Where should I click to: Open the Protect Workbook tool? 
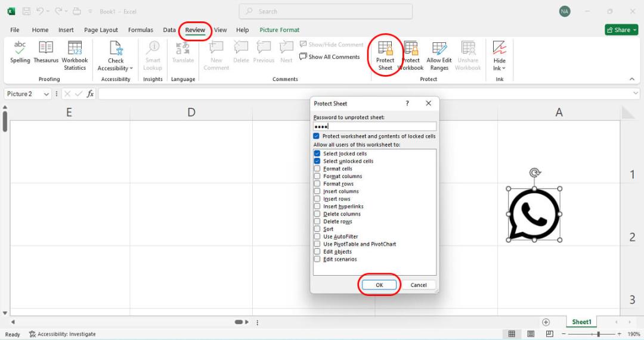click(411, 56)
